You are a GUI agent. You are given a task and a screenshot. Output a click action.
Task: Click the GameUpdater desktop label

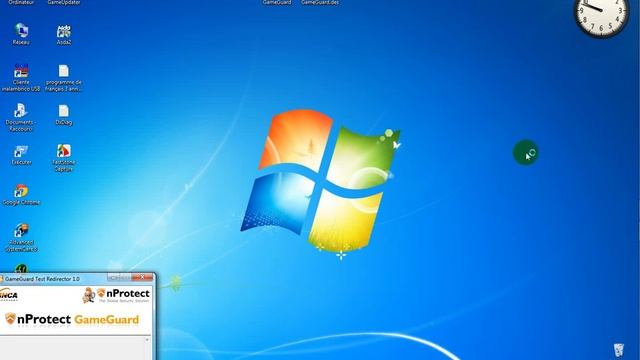(64, 2)
